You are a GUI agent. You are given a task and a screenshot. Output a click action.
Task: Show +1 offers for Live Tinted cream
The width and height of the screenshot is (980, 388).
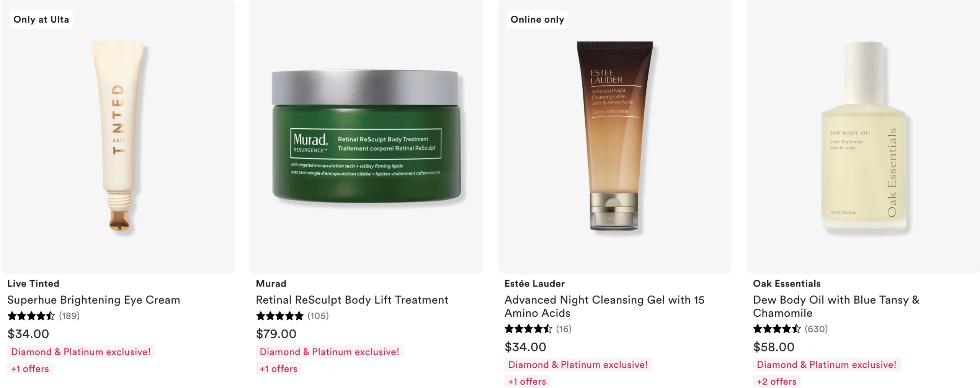30,369
